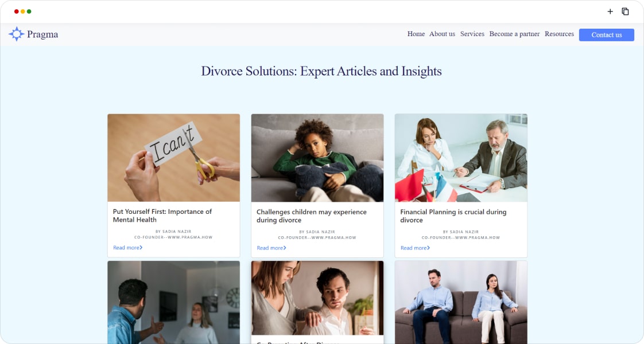Read more on children challenges article
The width and height of the screenshot is (644, 344).
pos(271,248)
